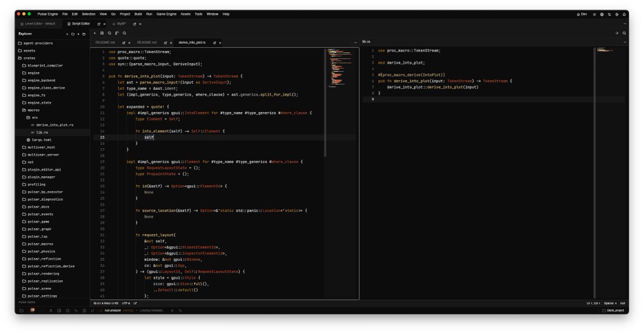Click the plus icon in script editor toolbar
Image resolution: width=644 pixels, height=334 pixels.
94,33
